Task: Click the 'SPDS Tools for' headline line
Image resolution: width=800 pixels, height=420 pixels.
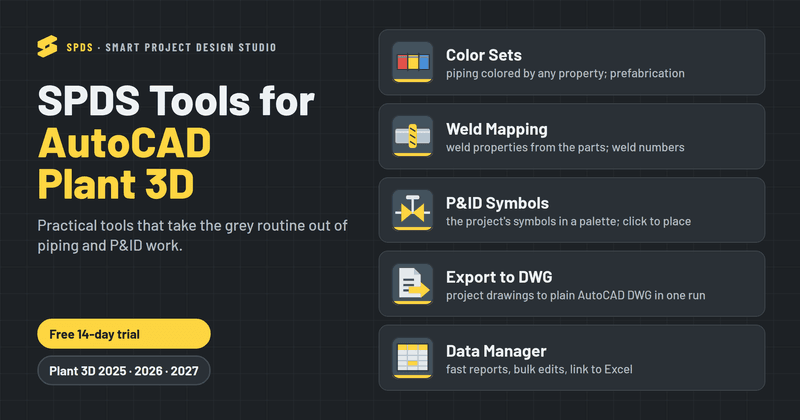Action: point(176,101)
